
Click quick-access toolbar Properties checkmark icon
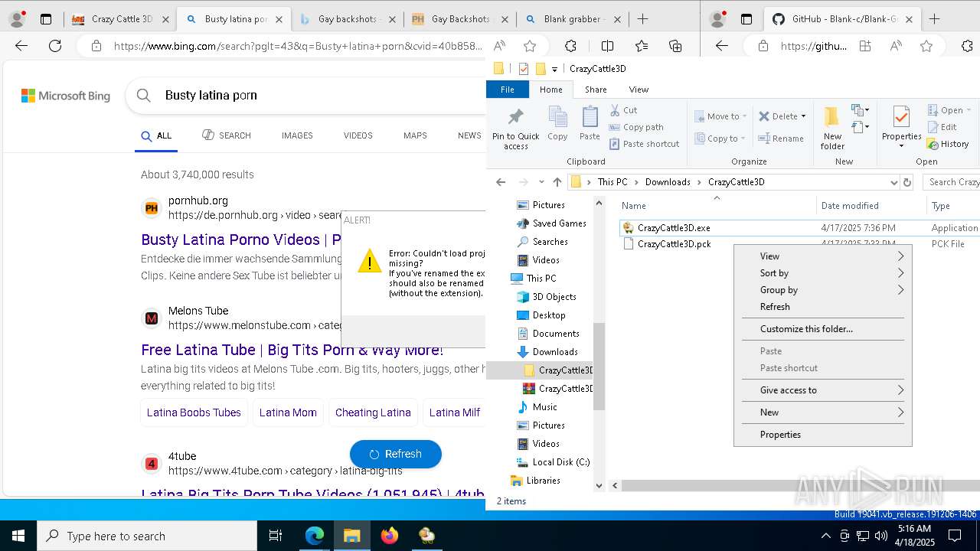(524, 69)
